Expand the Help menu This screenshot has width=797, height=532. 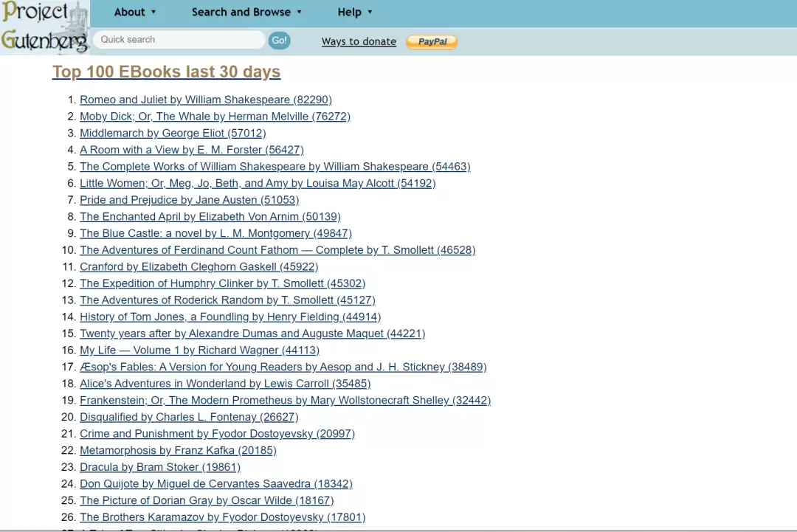(355, 12)
